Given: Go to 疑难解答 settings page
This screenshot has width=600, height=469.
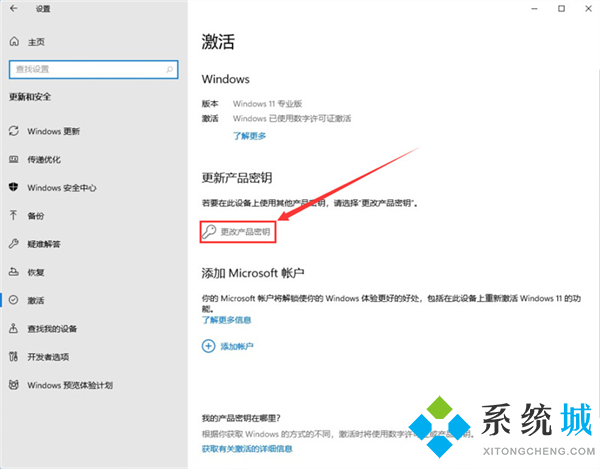Looking at the screenshot, I should 44,244.
